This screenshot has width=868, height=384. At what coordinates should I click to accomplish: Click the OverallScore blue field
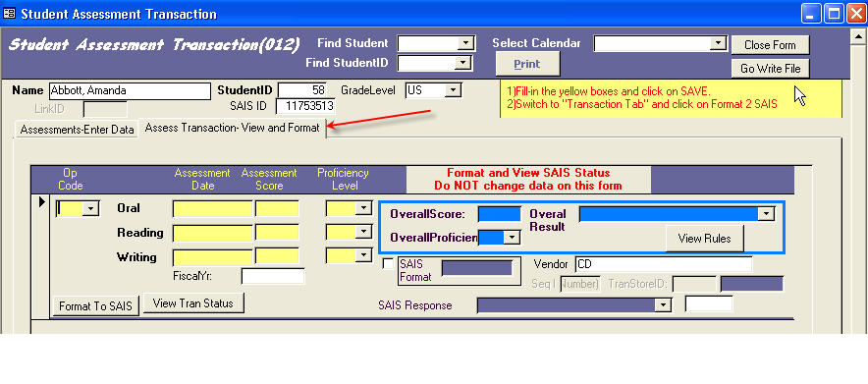[x=500, y=213]
